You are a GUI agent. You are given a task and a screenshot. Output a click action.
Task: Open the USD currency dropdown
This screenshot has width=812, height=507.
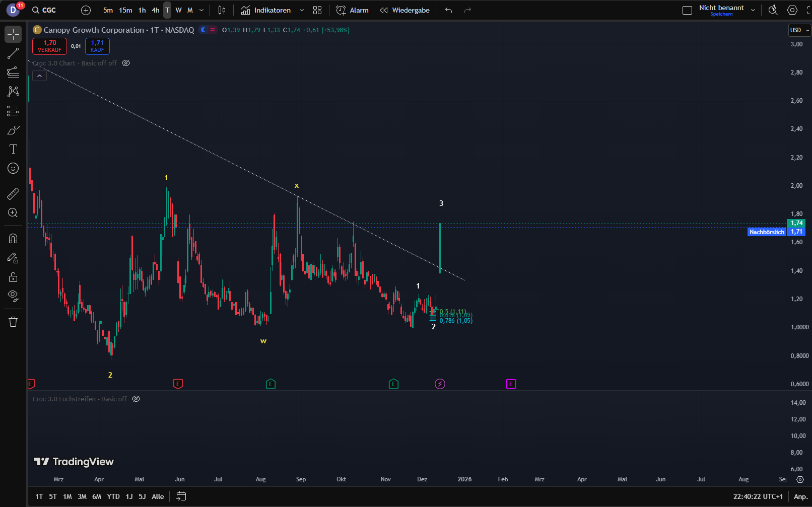(x=799, y=30)
